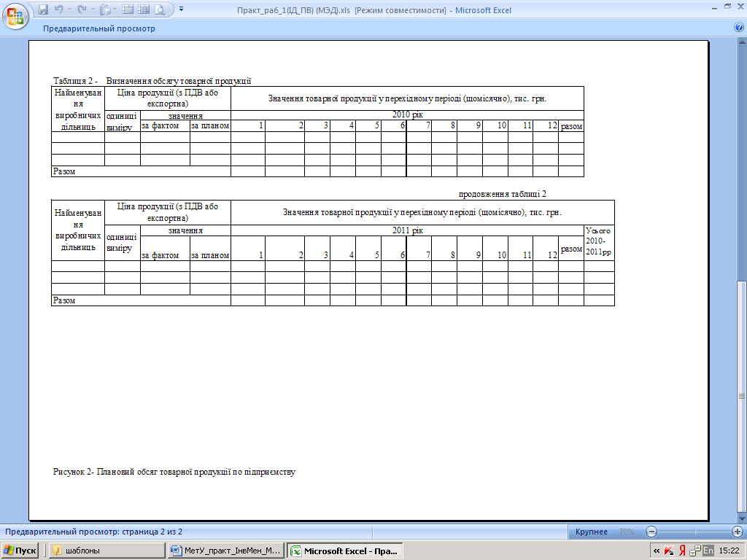Click the En language indicator
Screen dimensions: 747x560
point(708,551)
